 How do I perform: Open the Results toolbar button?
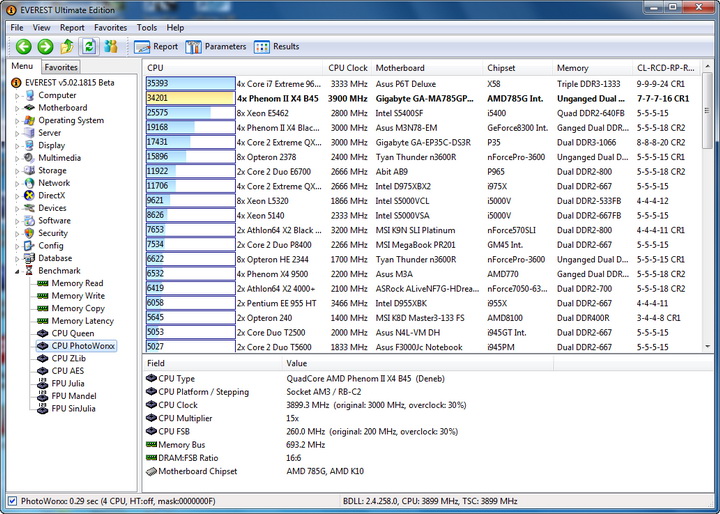tap(276, 46)
